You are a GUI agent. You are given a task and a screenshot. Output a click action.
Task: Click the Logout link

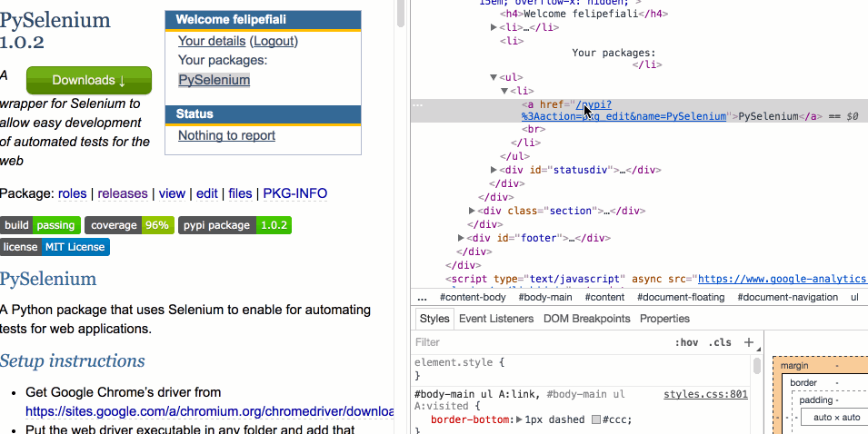click(274, 41)
